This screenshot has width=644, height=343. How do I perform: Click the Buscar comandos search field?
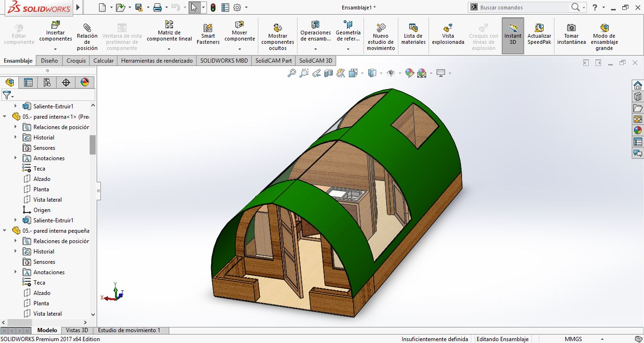click(523, 8)
